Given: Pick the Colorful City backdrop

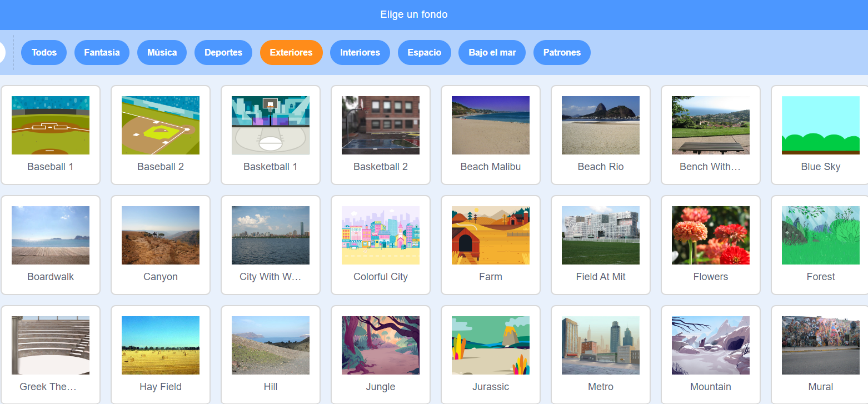Looking at the screenshot, I should [381, 236].
